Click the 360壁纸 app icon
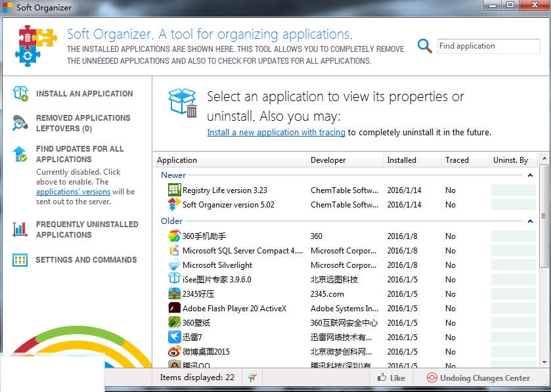551x392 pixels. click(174, 322)
